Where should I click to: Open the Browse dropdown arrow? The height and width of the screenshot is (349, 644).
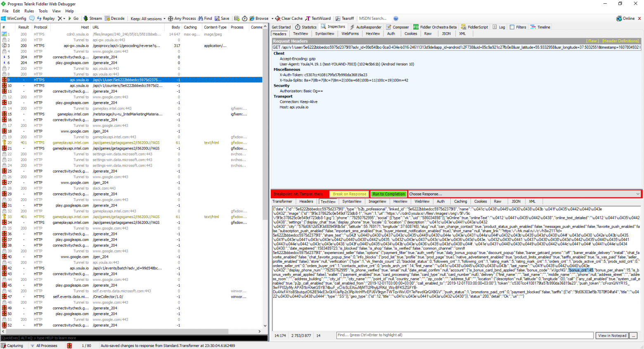click(272, 19)
